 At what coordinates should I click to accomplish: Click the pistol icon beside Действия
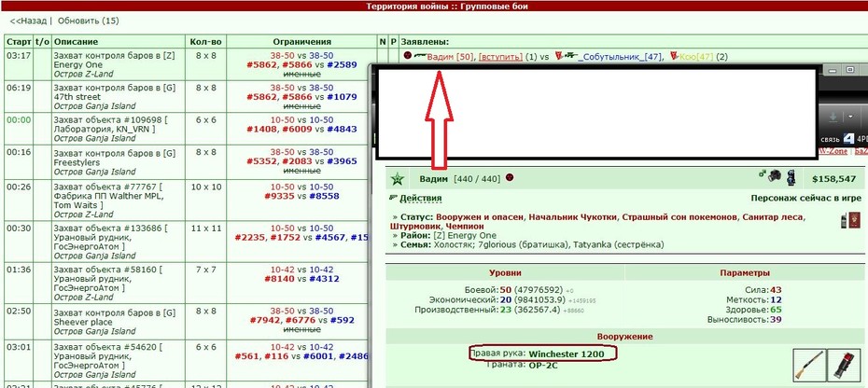coord(394,198)
